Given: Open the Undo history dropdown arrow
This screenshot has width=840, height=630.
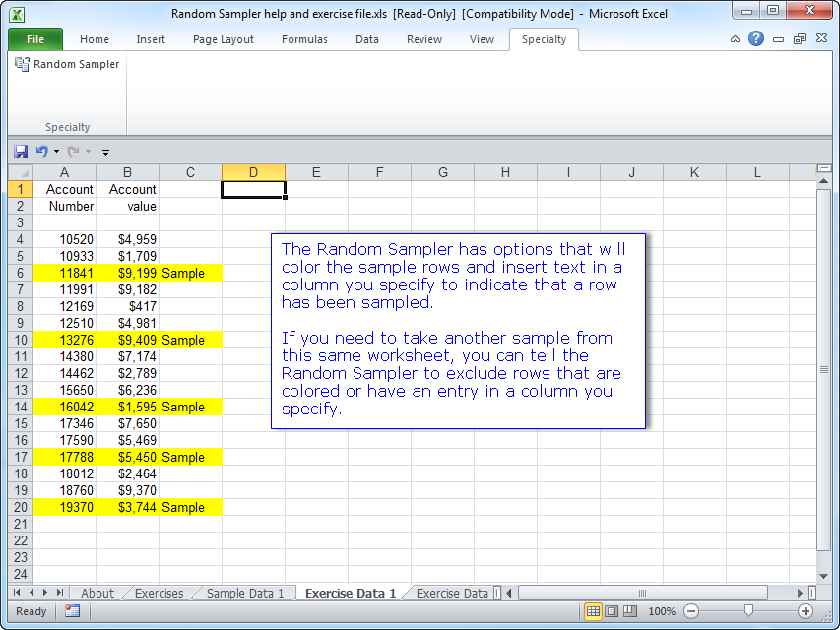Looking at the screenshot, I should 56,152.
